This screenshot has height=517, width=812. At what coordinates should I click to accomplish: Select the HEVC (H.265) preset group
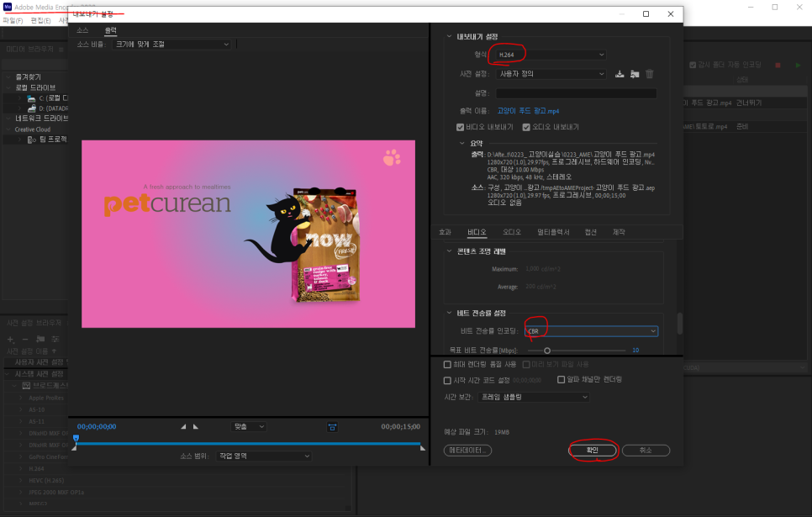(46, 481)
